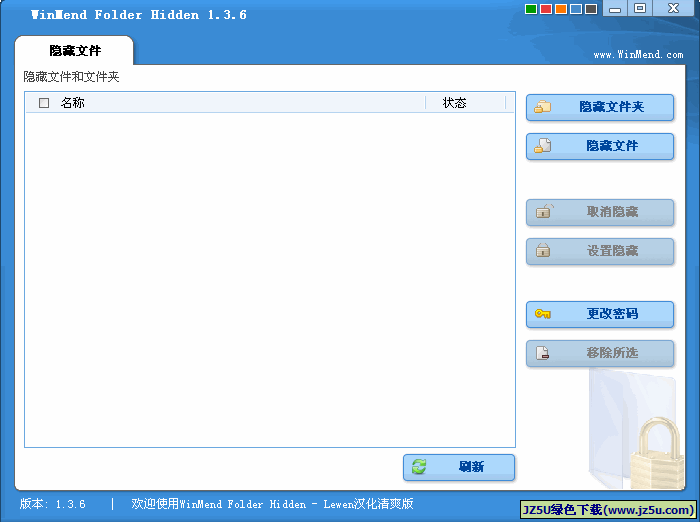This screenshot has width=700, height=522.
Task: Minimize the WinMend Folder Hidden window
Action: [615, 8]
